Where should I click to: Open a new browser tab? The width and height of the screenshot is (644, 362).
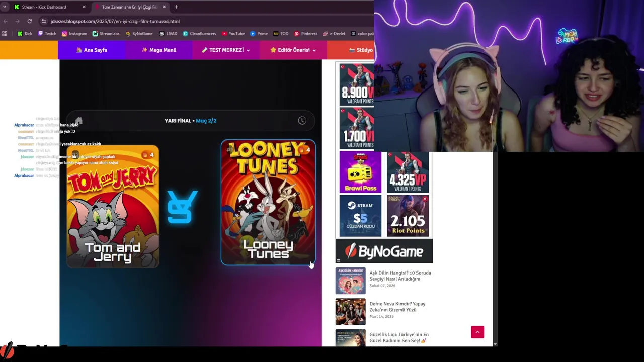click(176, 7)
